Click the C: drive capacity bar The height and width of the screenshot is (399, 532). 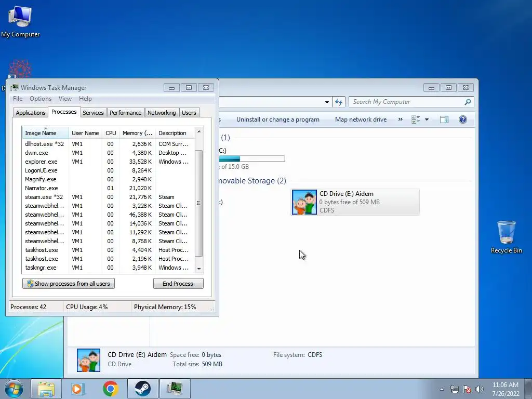(x=252, y=159)
